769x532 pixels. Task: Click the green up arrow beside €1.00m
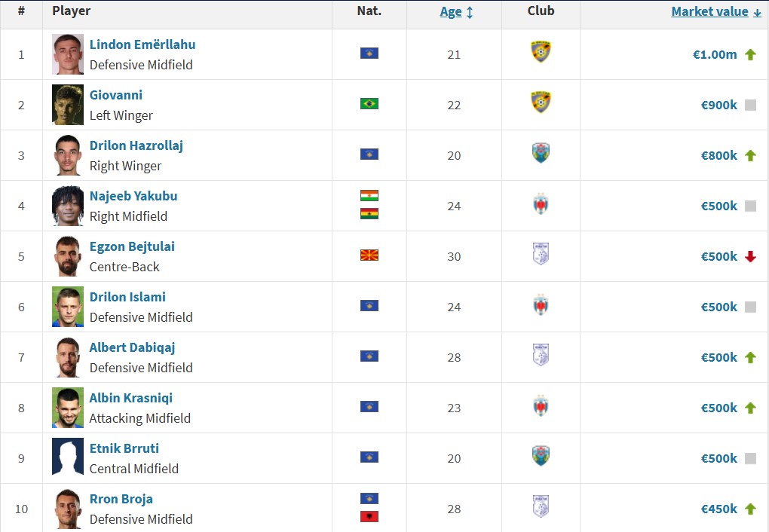pyautogui.click(x=750, y=54)
